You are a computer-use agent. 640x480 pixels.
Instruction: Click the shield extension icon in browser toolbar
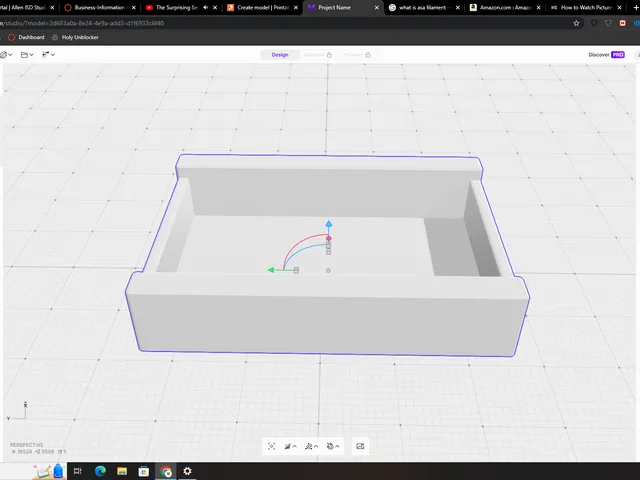tap(594, 23)
